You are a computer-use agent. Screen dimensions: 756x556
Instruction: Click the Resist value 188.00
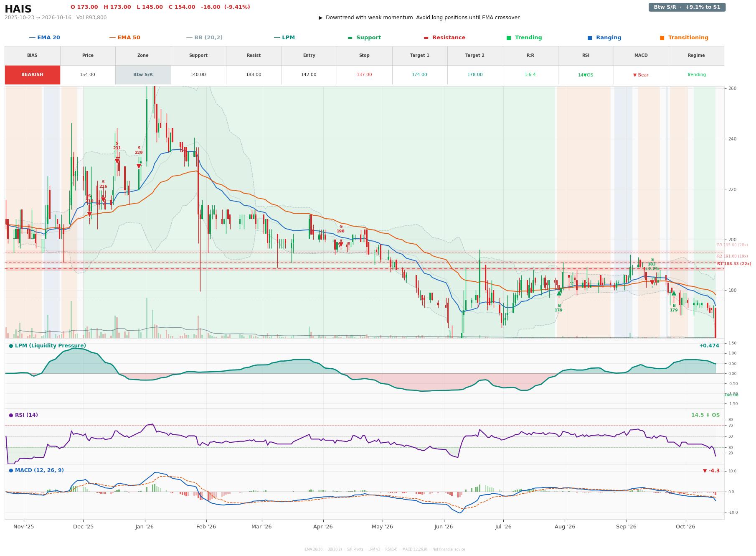tap(254, 75)
